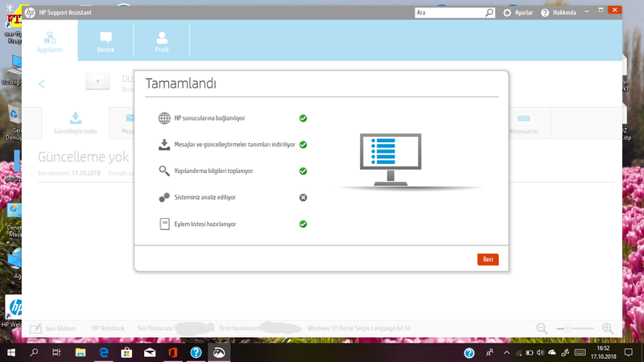644x362 pixels.
Task: Focus the Ara search field
Action: pos(450,13)
